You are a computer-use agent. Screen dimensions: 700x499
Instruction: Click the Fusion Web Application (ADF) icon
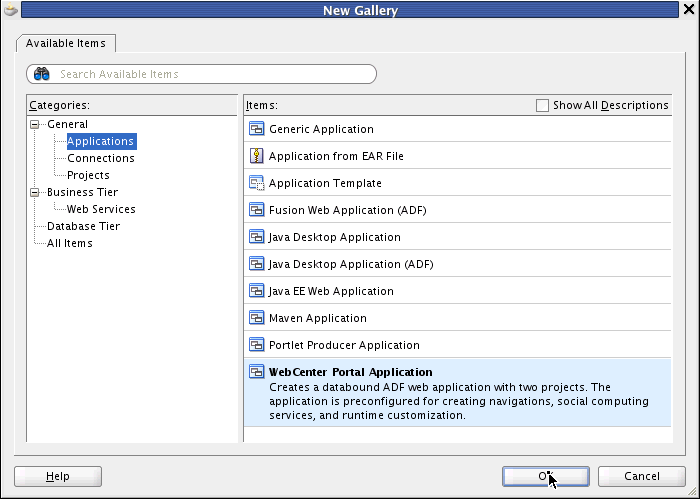(x=256, y=210)
